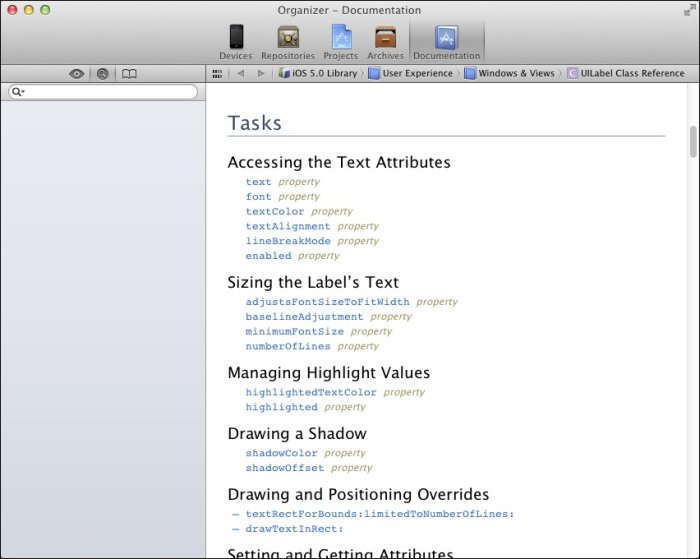Select the Archives toolbar icon
700x559 pixels.
coord(385,42)
